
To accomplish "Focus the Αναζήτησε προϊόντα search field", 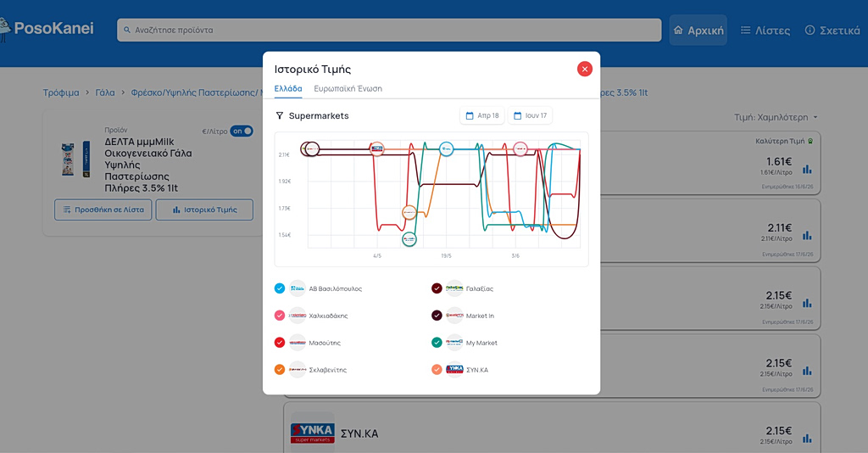I will point(389,30).
